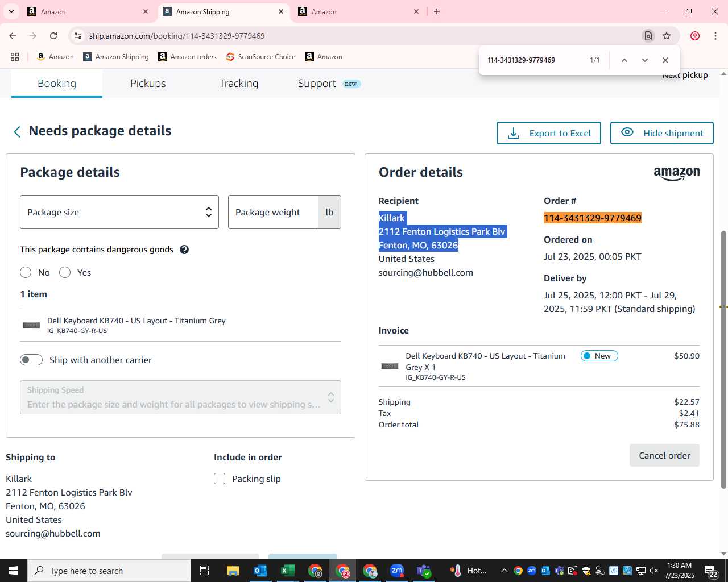Close the Amazon Shipping browser tab

pyautogui.click(x=281, y=11)
